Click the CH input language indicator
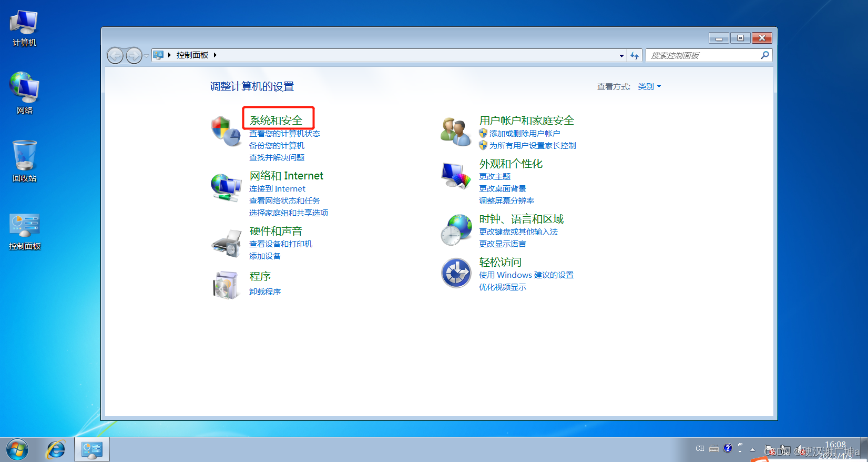 [700, 449]
